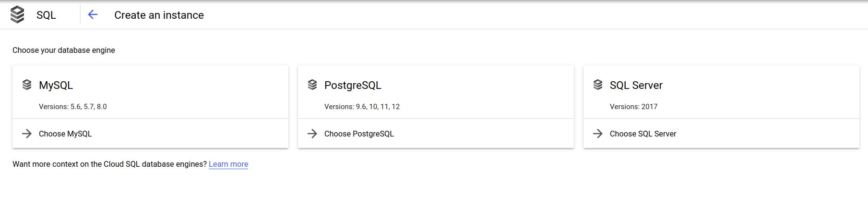Click the arrow icon beside Choose MySQL
Viewport: 868px width, 223px height.
tap(27, 134)
